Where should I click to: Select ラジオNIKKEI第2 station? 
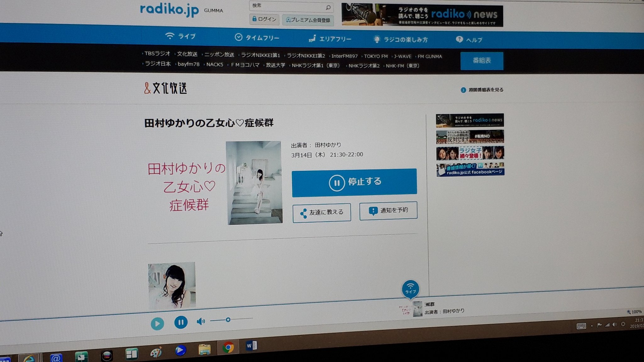(x=306, y=56)
